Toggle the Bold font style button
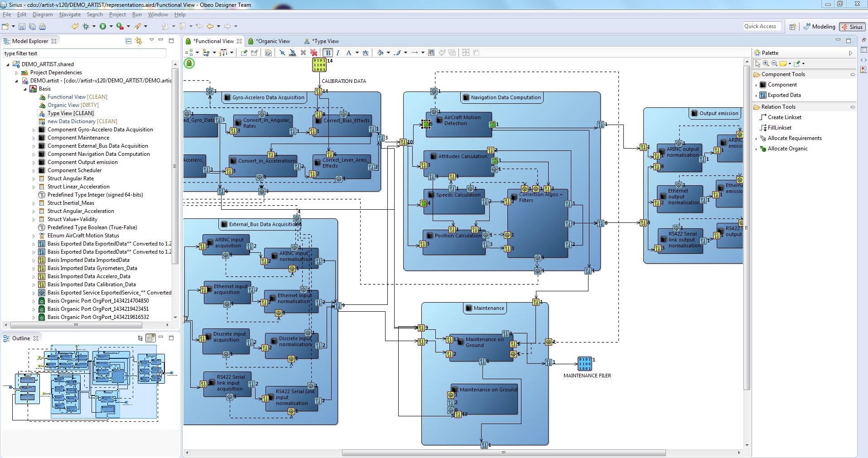The height and width of the screenshot is (458, 868). pyautogui.click(x=328, y=53)
